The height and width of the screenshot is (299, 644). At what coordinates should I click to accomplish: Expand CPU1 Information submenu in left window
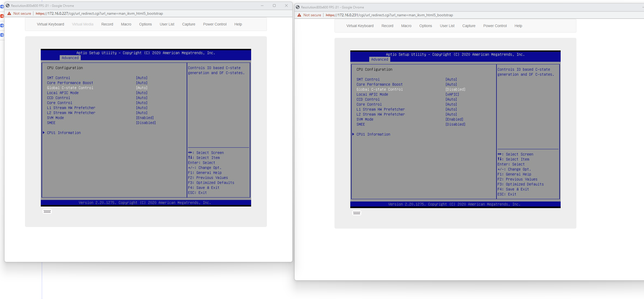(64, 133)
